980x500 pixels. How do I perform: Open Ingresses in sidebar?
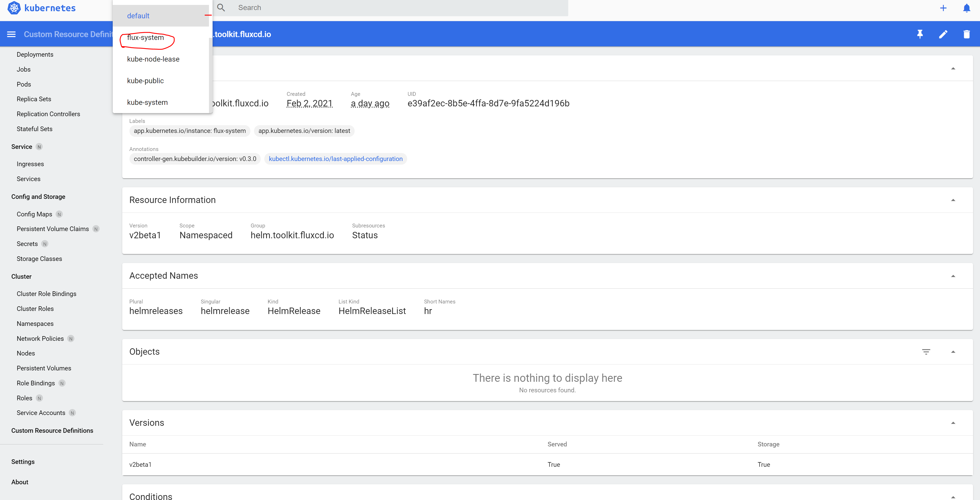point(30,164)
